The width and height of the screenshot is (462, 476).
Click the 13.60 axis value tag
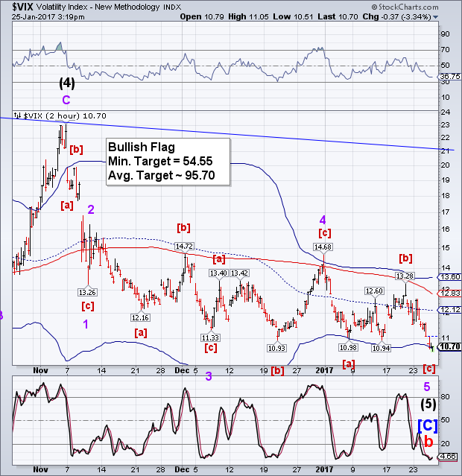(x=450, y=277)
